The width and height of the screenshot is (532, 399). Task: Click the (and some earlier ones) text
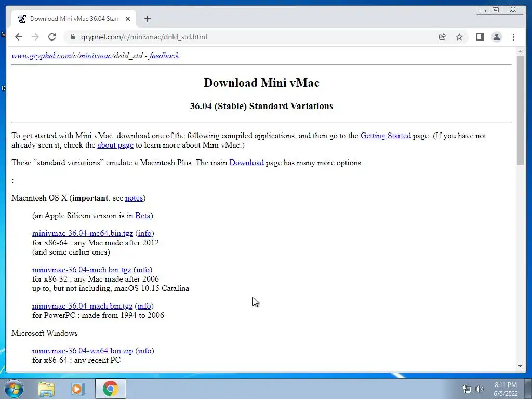point(71,252)
